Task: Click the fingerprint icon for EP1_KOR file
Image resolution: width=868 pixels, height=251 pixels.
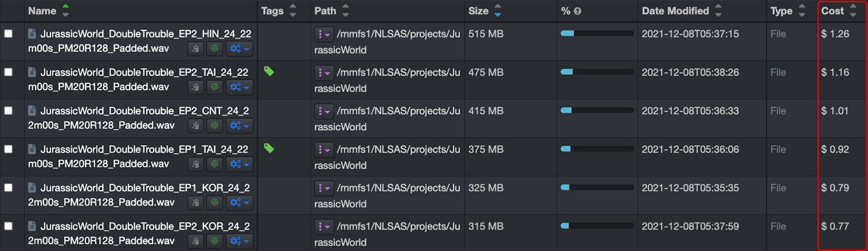Action: coord(215,203)
